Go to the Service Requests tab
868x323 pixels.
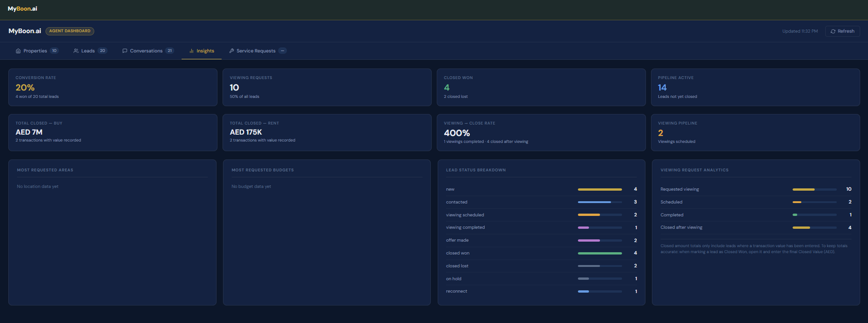pyautogui.click(x=257, y=51)
